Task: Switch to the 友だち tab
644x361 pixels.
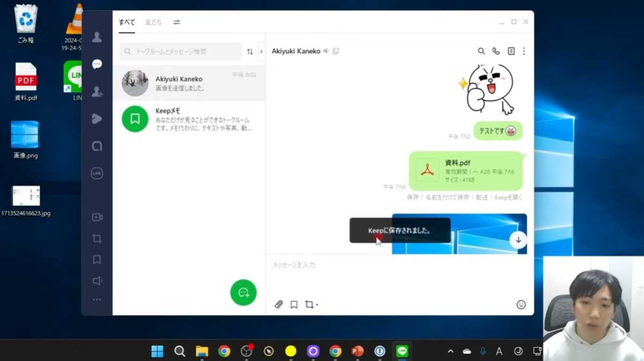Action: pyautogui.click(x=153, y=22)
